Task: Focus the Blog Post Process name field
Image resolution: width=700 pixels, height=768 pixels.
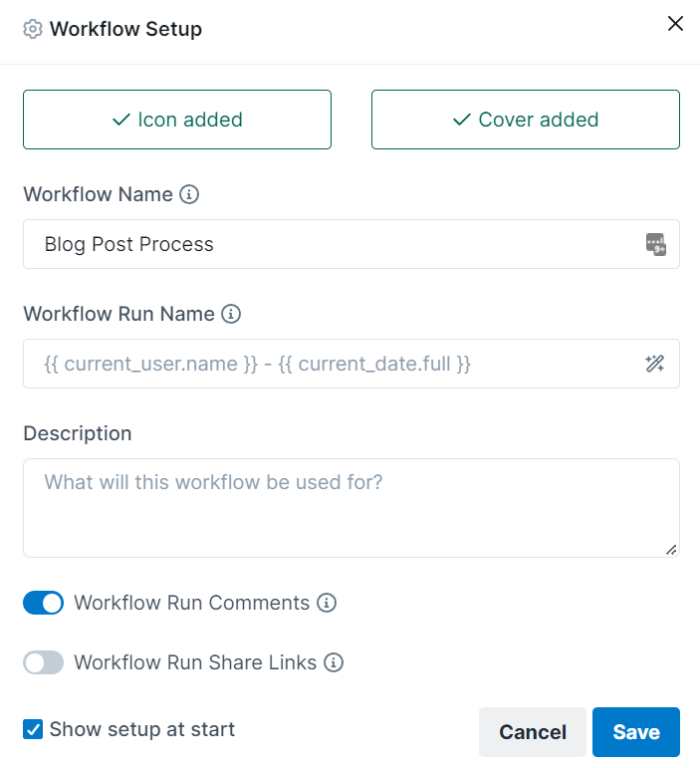Action: pyautogui.click(x=351, y=244)
